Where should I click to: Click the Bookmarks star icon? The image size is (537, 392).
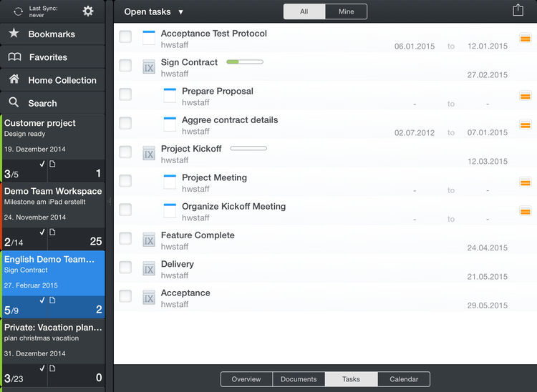14,34
